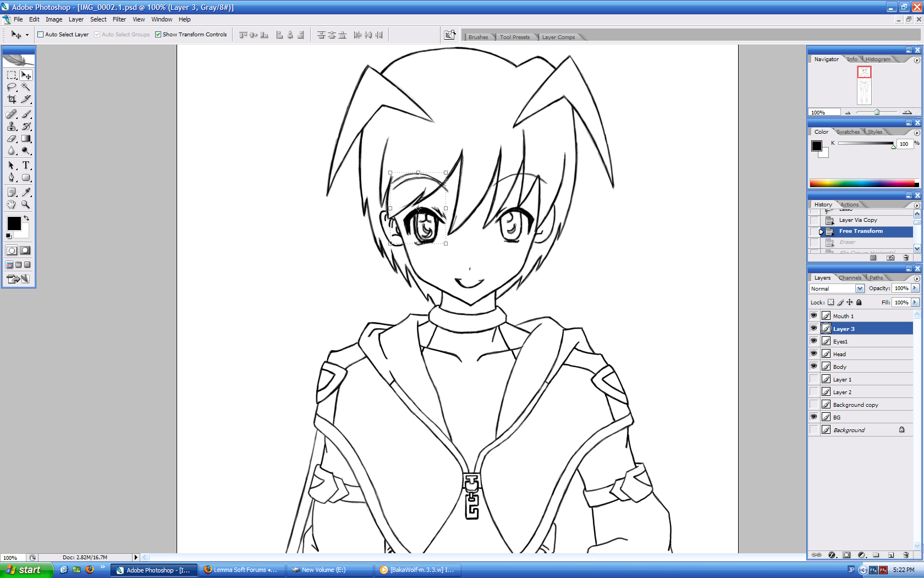The width and height of the screenshot is (924, 578).
Task: Select the Magic Wand tool
Action: (26, 87)
